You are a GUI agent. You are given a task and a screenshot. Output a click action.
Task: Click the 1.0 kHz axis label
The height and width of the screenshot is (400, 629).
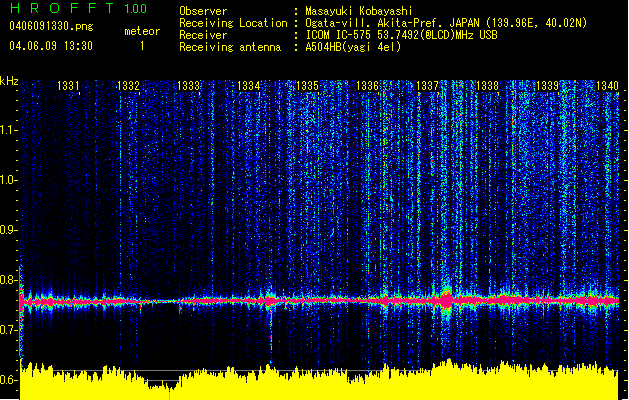(9, 180)
